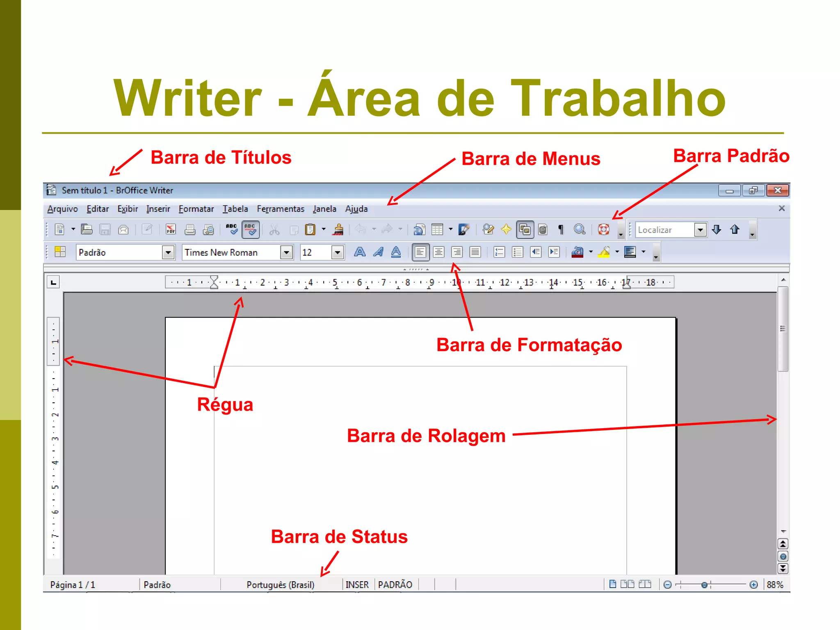
Task: Toggle Underline formatting
Action: (396, 252)
